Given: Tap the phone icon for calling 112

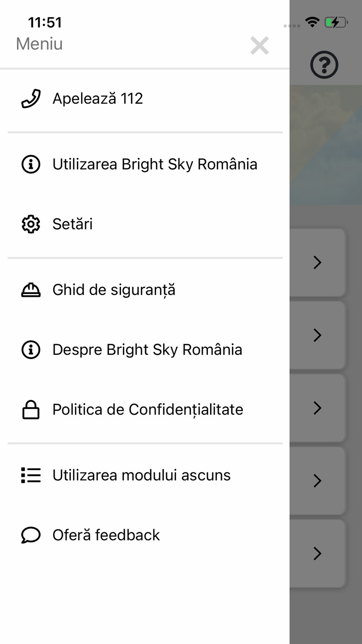Looking at the screenshot, I should pos(31,99).
